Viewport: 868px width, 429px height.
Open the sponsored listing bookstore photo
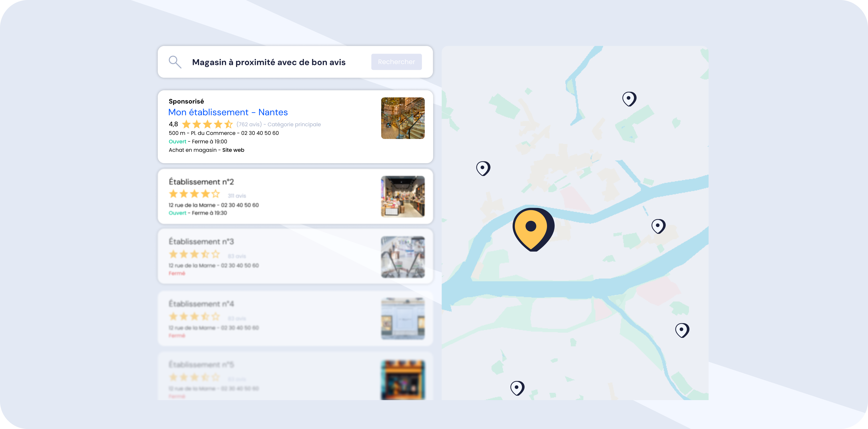click(403, 118)
